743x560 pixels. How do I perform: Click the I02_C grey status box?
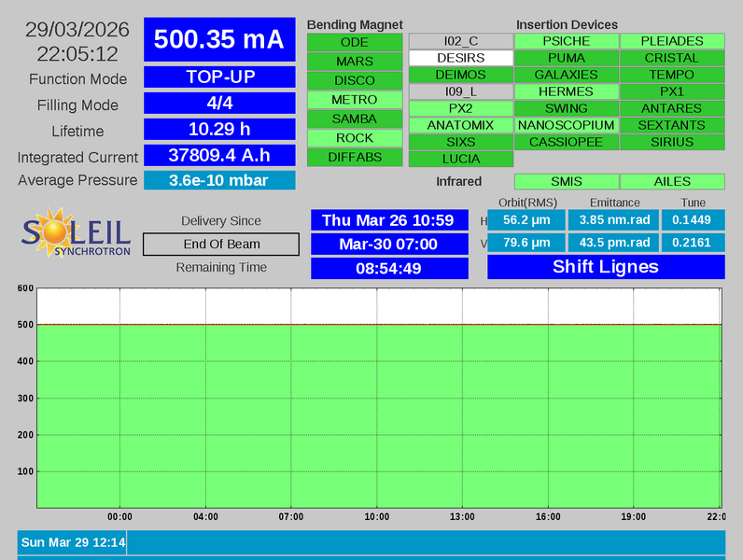point(460,41)
